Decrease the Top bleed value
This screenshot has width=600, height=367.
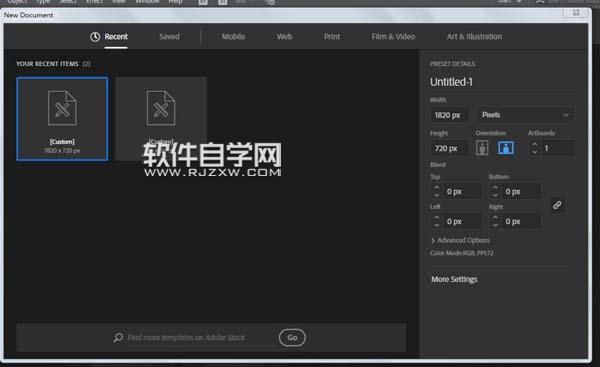pos(437,195)
